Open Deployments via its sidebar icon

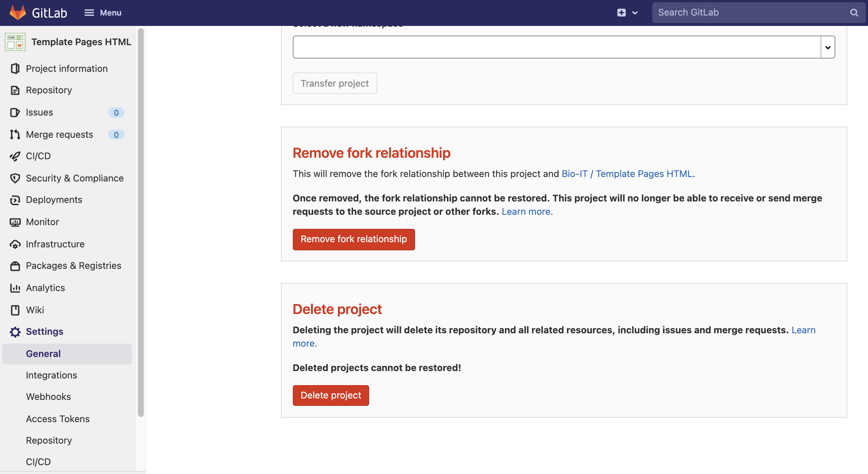point(15,200)
